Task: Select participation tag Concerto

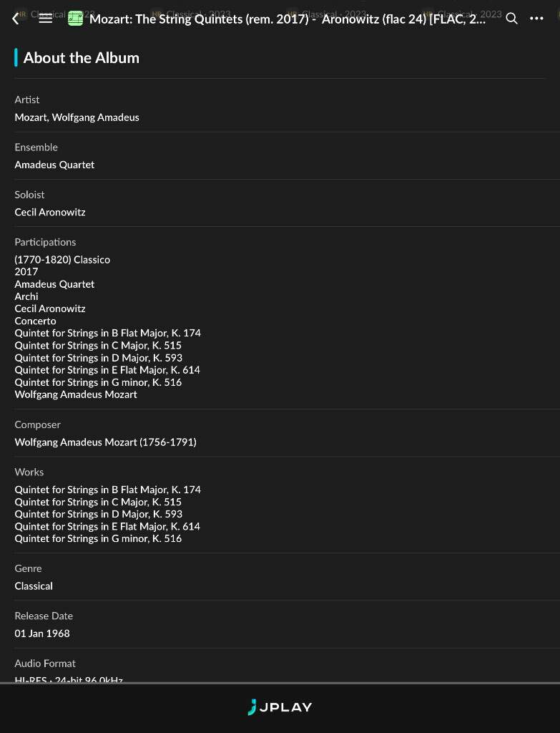Action: [35, 321]
